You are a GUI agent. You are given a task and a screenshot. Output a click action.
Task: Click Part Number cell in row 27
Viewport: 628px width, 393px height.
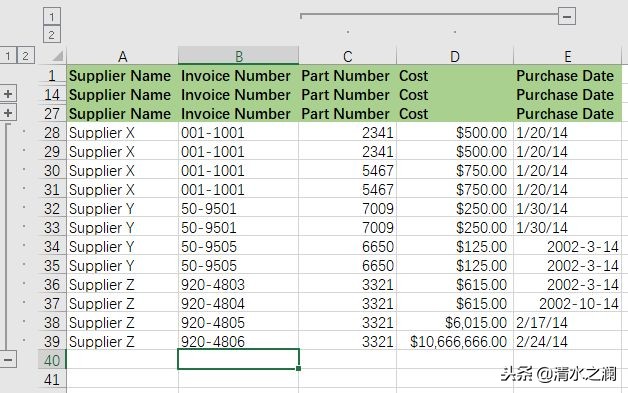(348, 113)
